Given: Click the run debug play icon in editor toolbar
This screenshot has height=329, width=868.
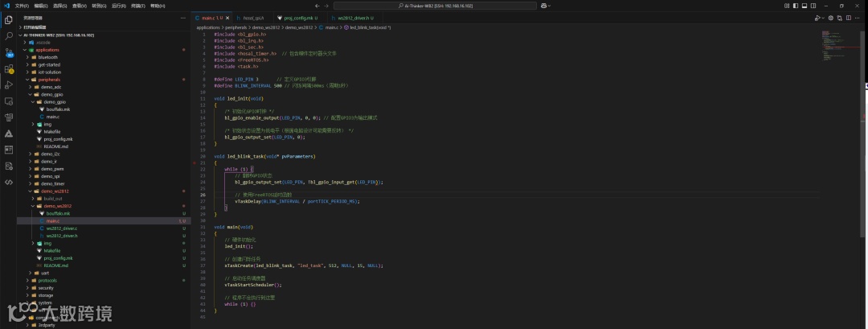Looking at the screenshot, I should tap(817, 18).
